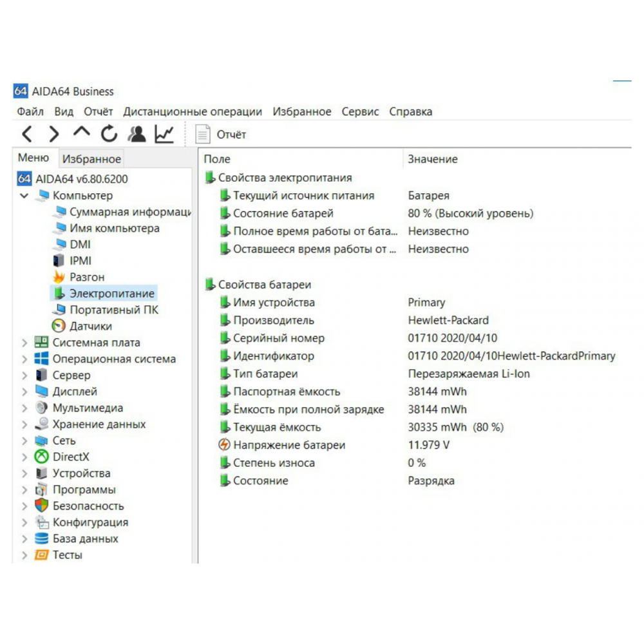Click the Сервер icon
The image size is (644, 644).
click(41, 375)
